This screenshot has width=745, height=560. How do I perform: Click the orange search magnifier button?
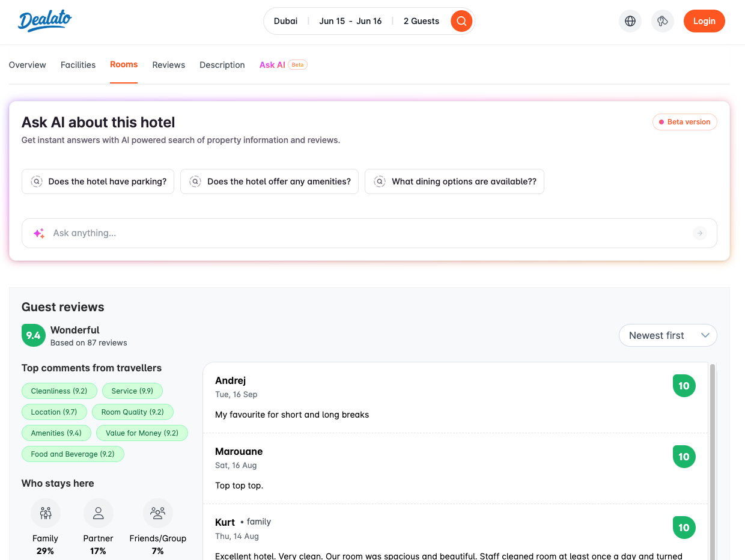pos(461,21)
